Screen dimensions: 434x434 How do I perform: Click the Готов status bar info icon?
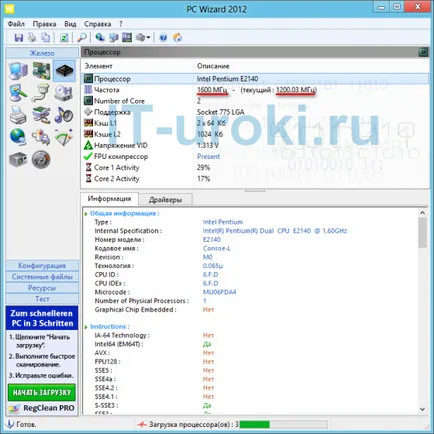coord(10,424)
